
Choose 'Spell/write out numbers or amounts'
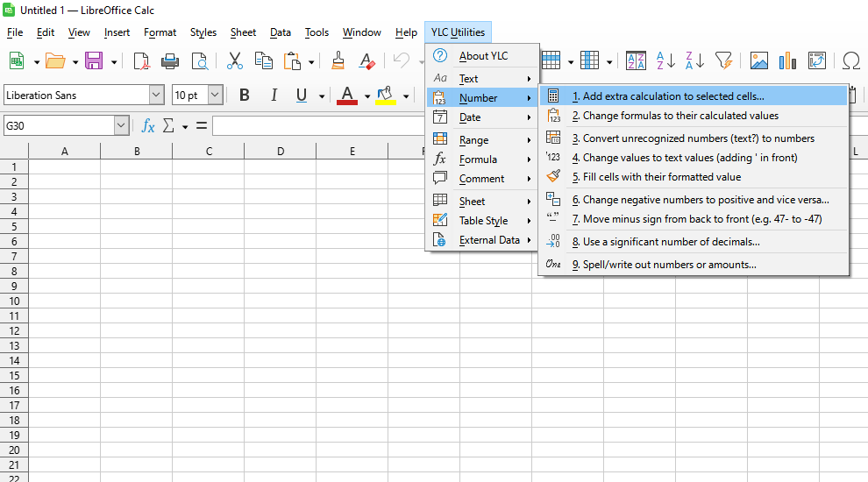coord(669,265)
